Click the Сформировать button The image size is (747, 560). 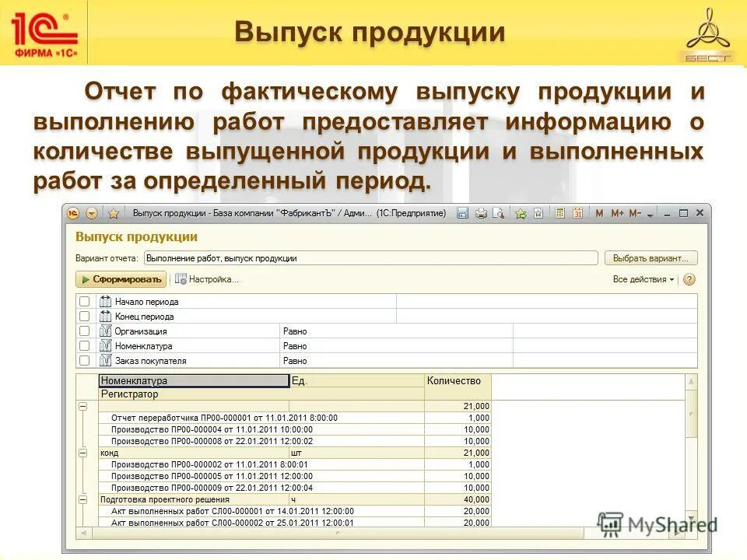[x=121, y=279]
